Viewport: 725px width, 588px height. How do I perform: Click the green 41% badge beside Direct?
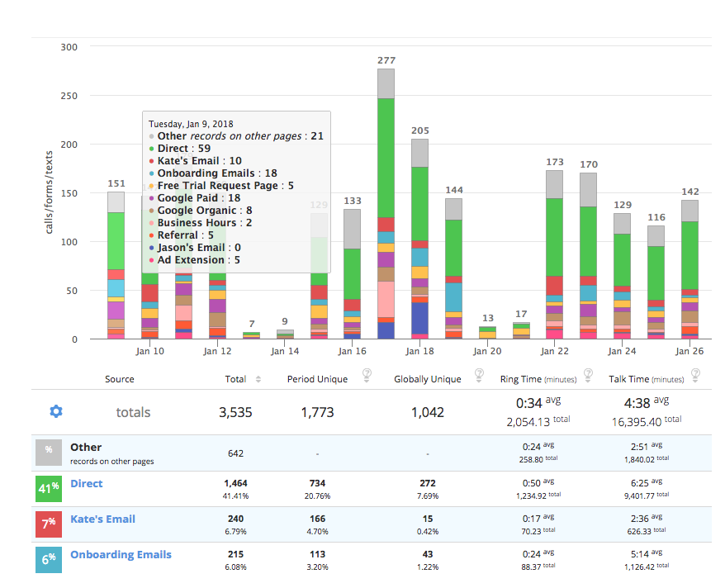(x=48, y=489)
